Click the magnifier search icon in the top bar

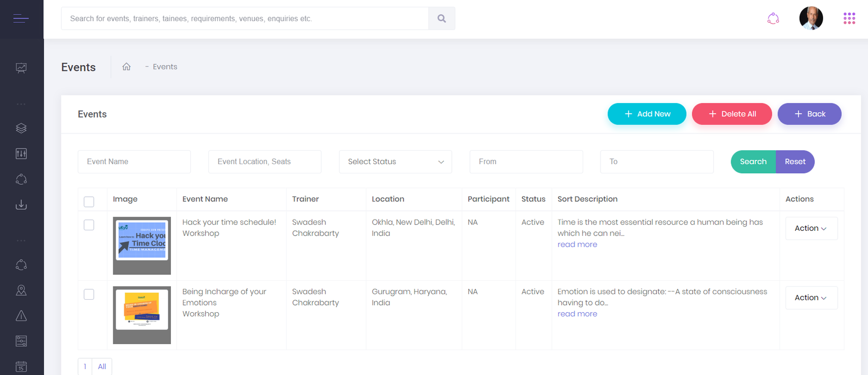pyautogui.click(x=442, y=18)
